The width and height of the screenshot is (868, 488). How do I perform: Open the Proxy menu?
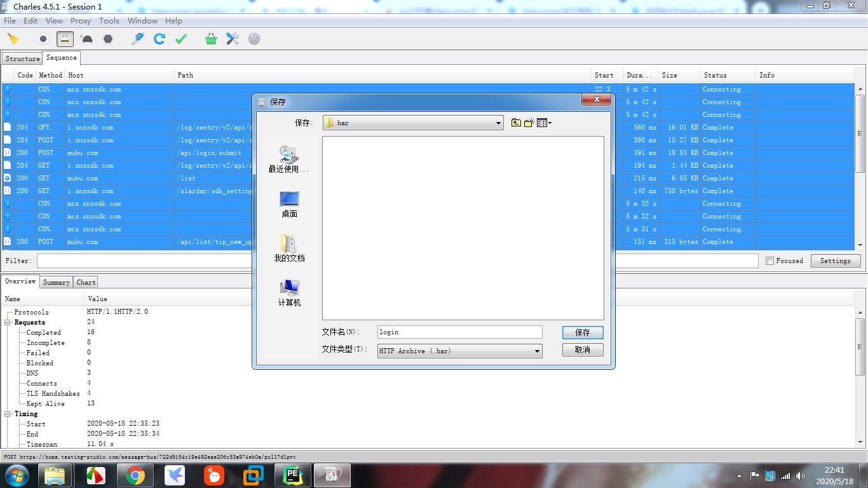click(81, 21)
